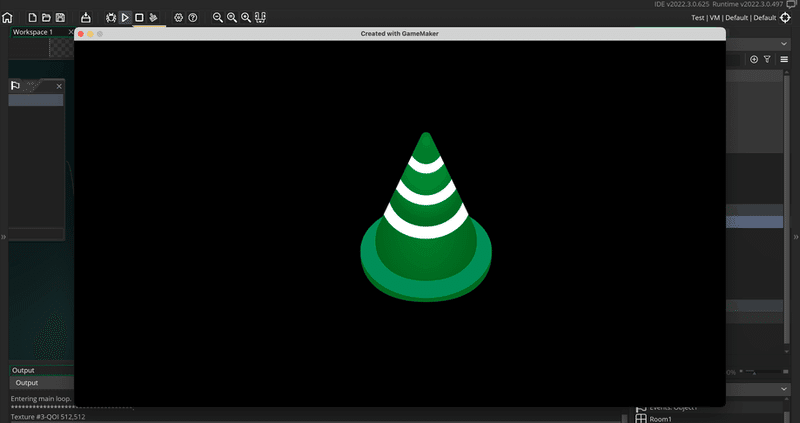Close the game window with the red button
This screenshot has width=800, height=423.
click(x=81, y=34)
